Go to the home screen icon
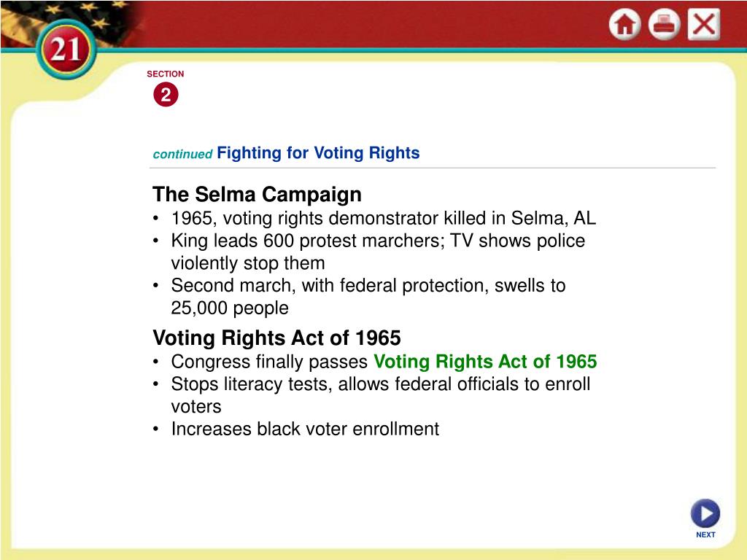Viewport: 747px width, 560px height. click(624, 24)
